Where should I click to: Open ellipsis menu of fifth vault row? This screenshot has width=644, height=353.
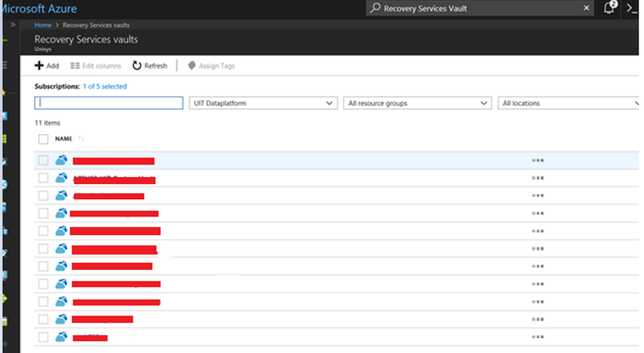(538, 231)
